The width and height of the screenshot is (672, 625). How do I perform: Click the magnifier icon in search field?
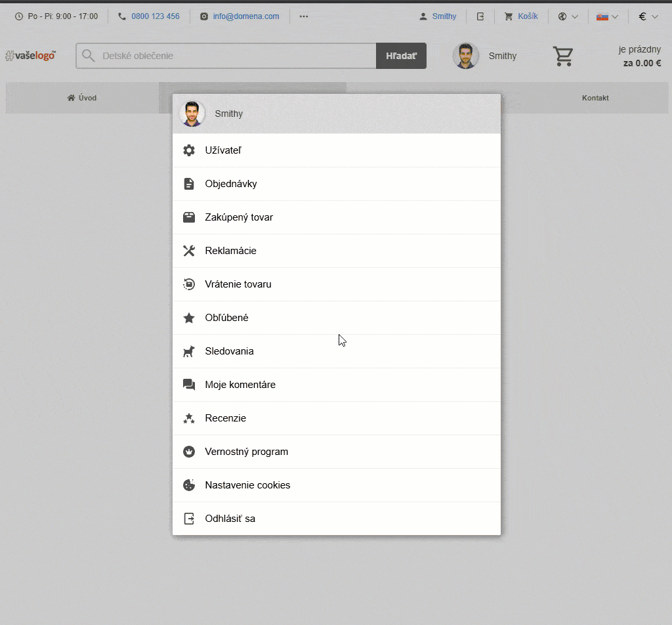tap(89, 56)
